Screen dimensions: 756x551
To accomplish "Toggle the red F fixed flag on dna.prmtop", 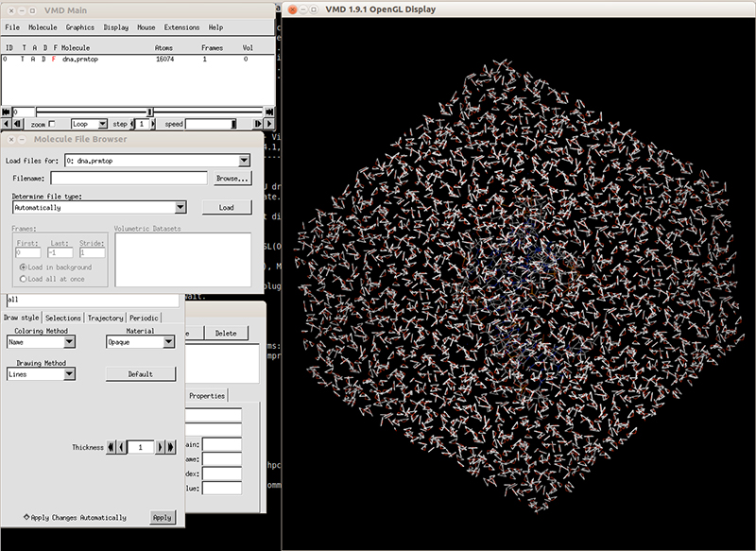I will click(54, 60).
